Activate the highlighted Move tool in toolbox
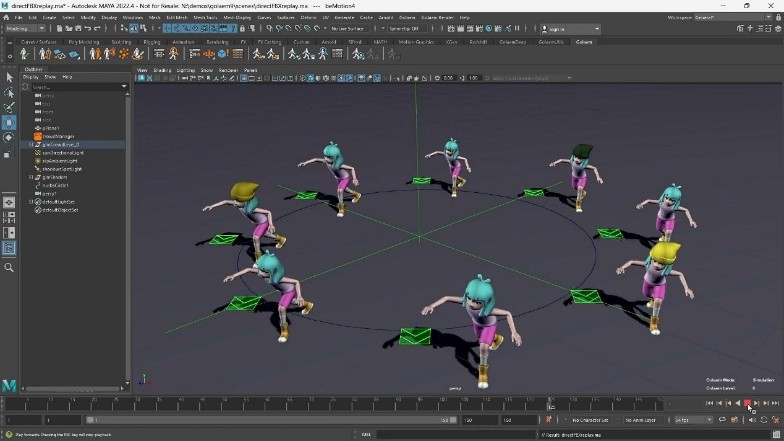 (x=9, y=122)
